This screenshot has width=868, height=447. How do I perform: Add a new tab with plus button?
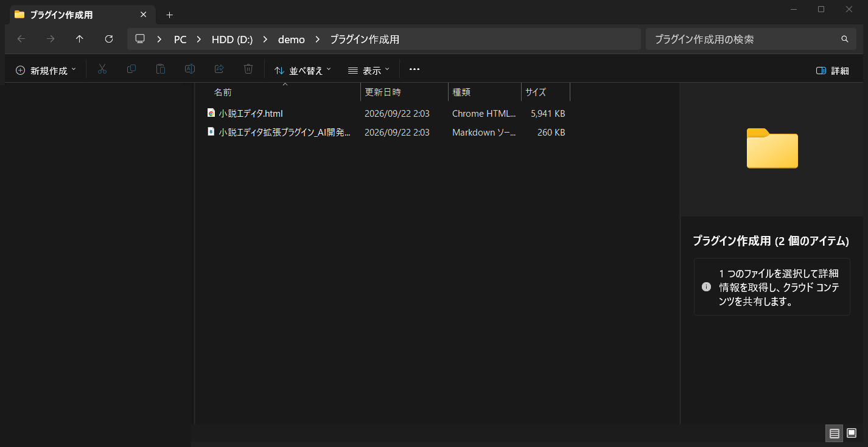[x=170, y=15]
